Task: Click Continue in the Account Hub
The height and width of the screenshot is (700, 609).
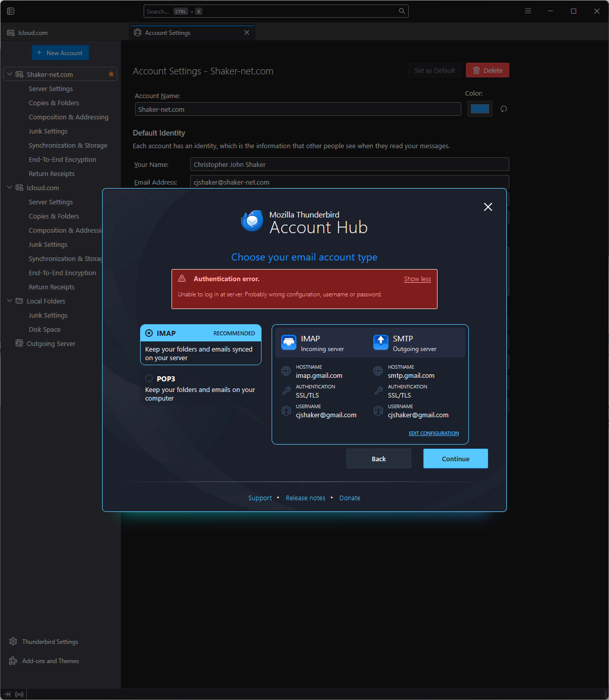Action: [456, 459]
